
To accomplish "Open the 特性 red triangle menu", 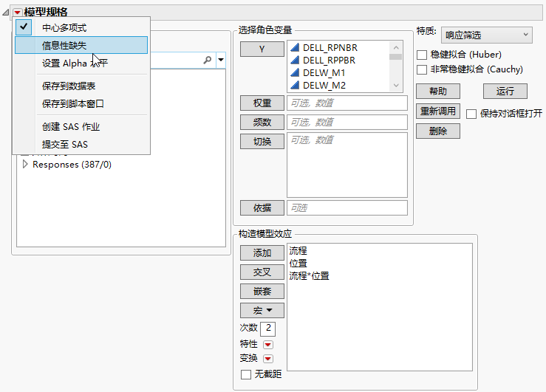I will point(267,345).
